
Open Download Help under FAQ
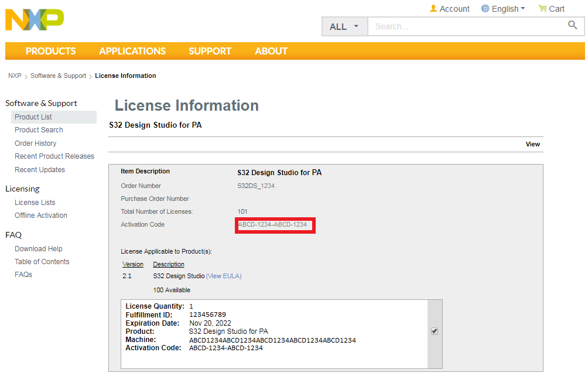click(39, 249)
